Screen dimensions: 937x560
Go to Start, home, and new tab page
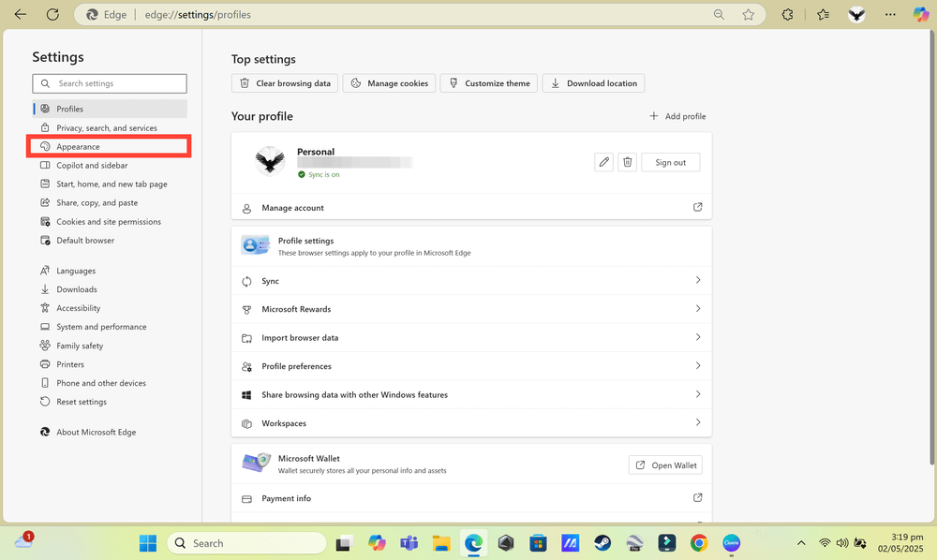[x=110, y=184]
